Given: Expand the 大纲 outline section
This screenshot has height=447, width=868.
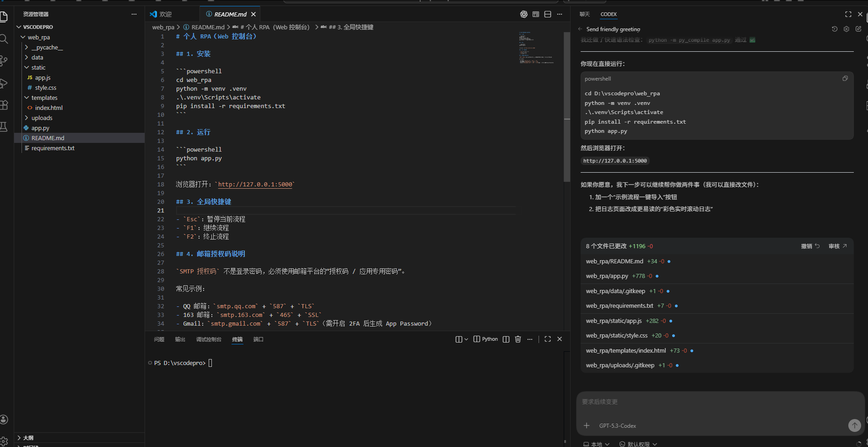Looking at the screenshot, I should pyautogui.click(x=19, y=438).
